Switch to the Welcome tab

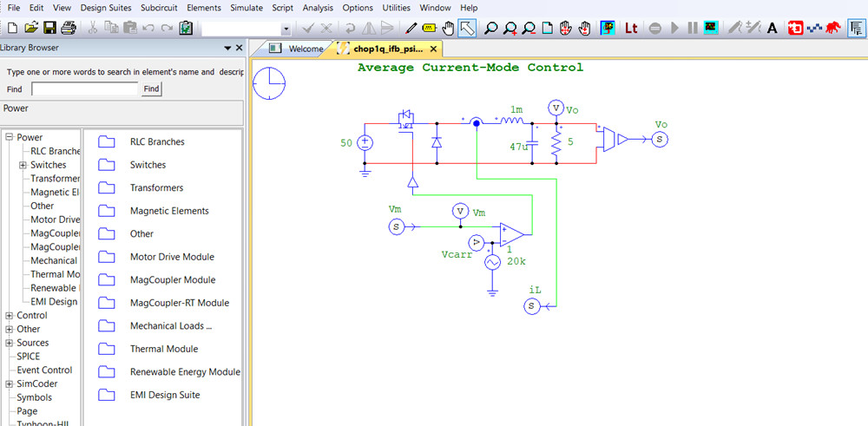305,49
